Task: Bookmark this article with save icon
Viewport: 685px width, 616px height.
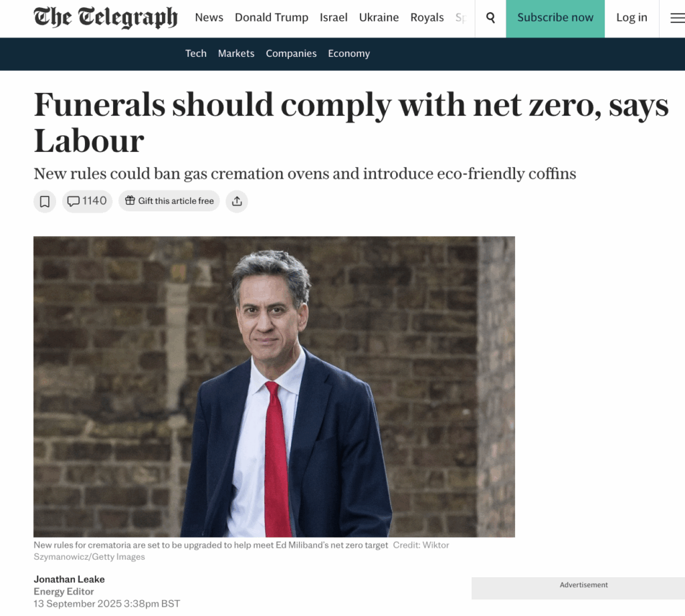Action: 45,201
